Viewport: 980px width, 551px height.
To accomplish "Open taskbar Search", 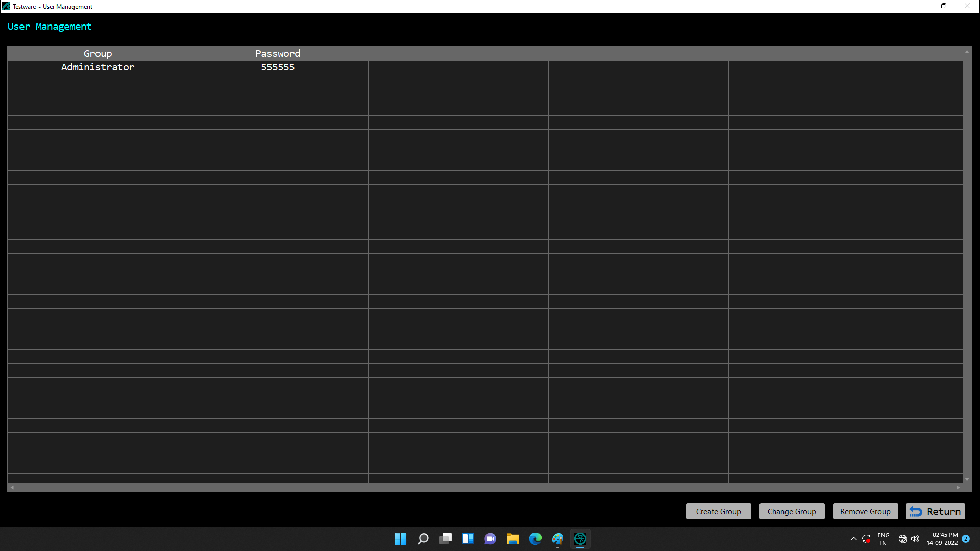I will 423,539.
